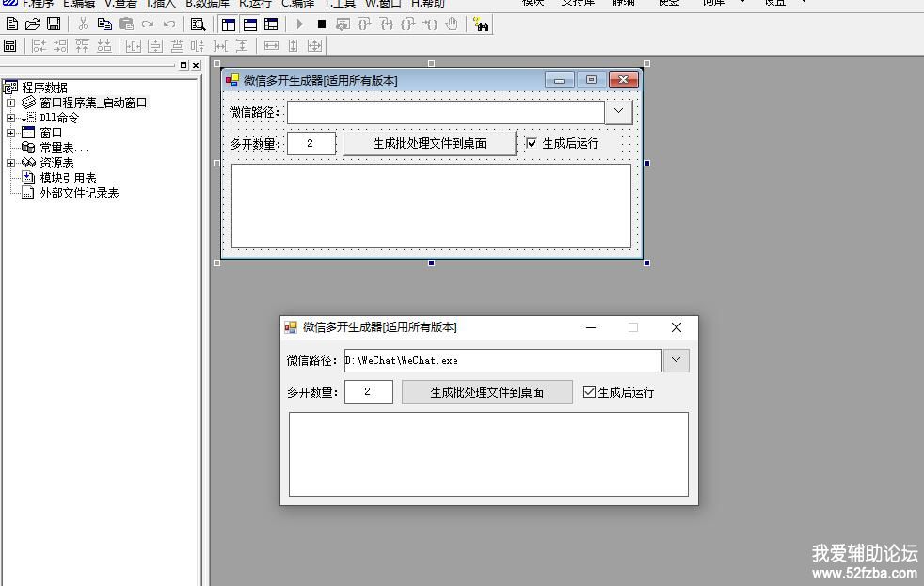Select the 多开数量 edit box in design form

[x=311, y=143]
